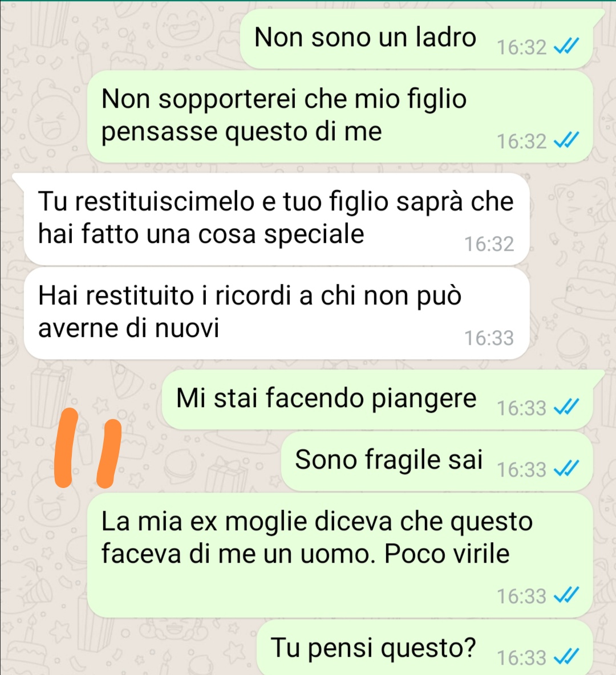Tap the 16:32 timestamp on 'cosa speciale' message
Viewport: 616px width, 675px height.
point(488,244)
